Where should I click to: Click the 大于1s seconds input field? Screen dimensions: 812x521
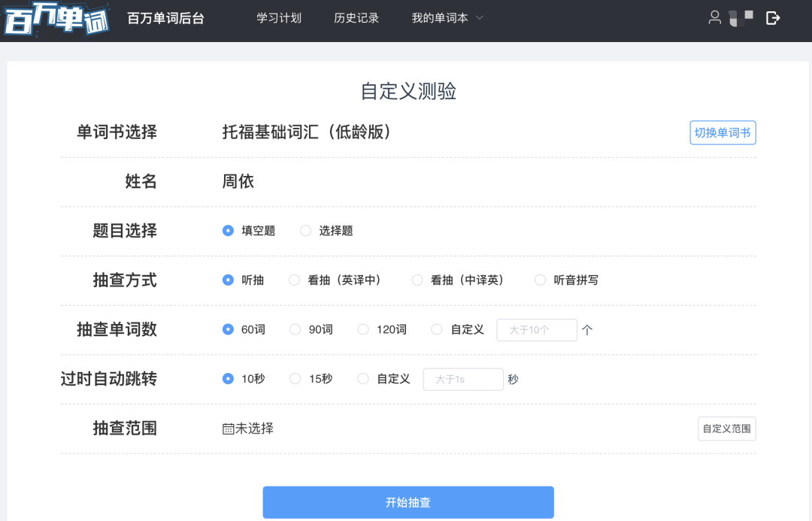click(x=463, y=379)
